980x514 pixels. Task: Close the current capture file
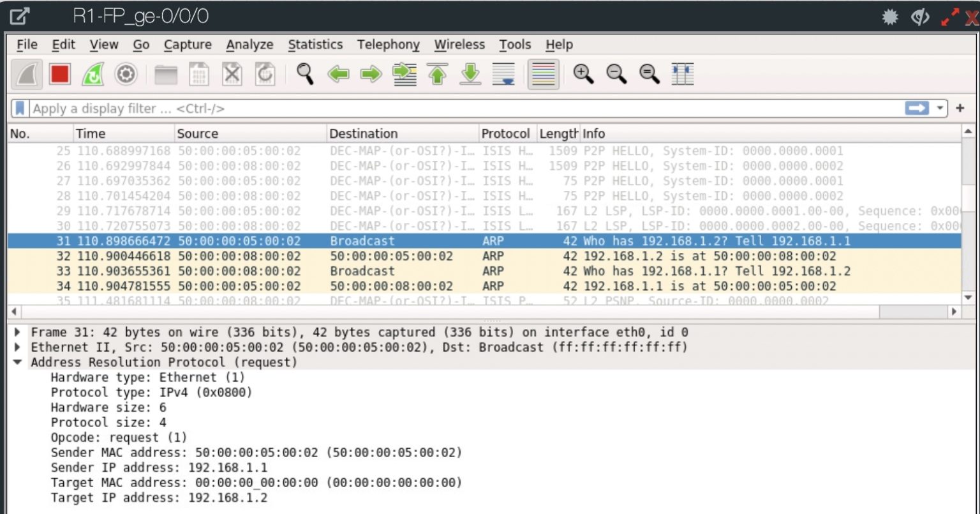(232, 74)
